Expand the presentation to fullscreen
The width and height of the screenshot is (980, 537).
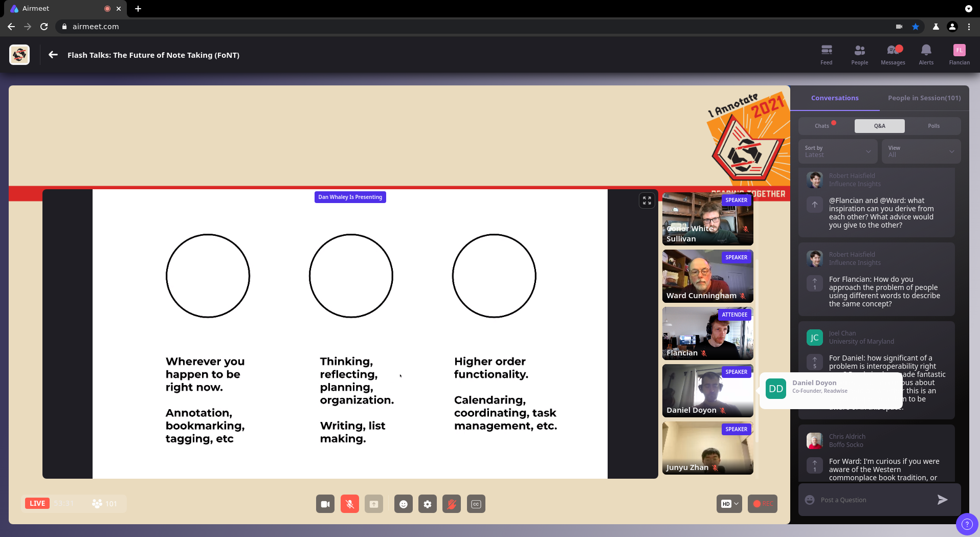point(647,200)
